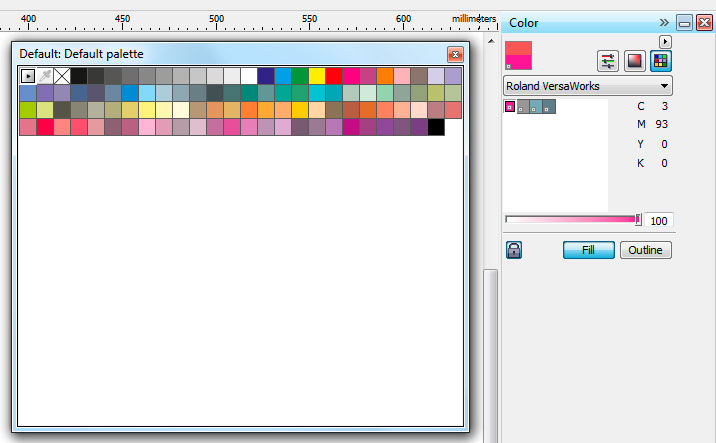Pick the lime green swatch starting third row
716x443 pixels.
28,110
